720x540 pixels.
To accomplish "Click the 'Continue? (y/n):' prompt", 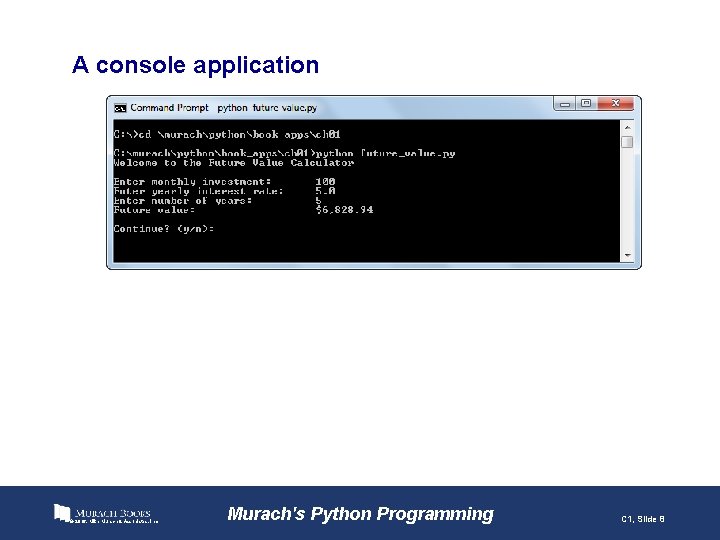I will click(164, 229).
